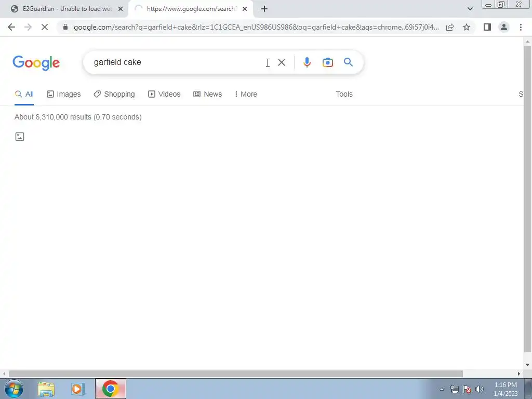Switch to Images results

point(64,95)
